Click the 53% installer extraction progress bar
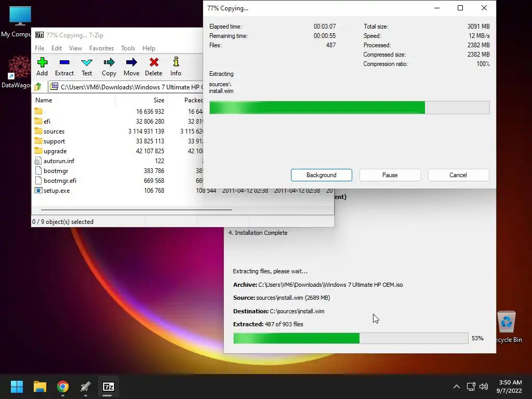Screen dimensions: 532x399 point(351,338)
